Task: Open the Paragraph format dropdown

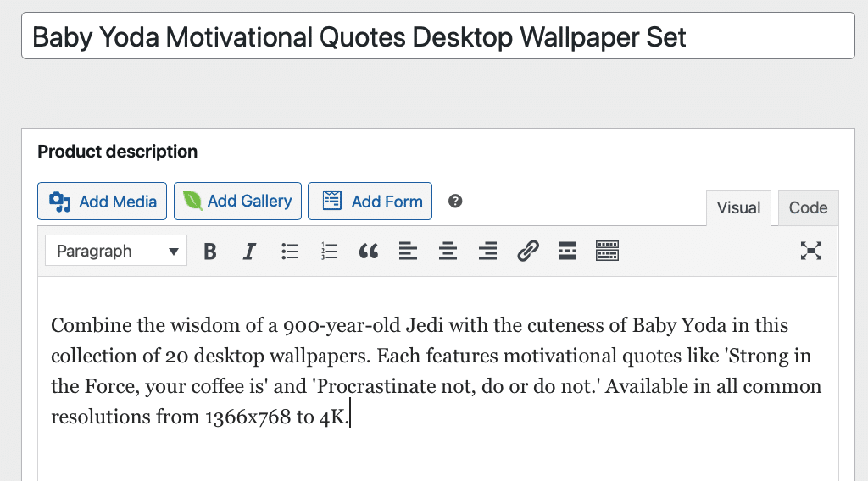Action: 116,251
